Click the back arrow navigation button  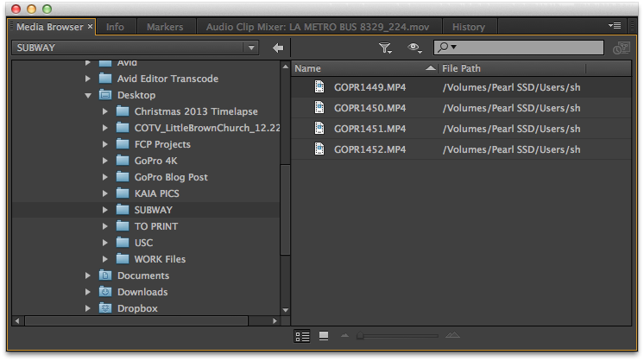pos(278,48)
